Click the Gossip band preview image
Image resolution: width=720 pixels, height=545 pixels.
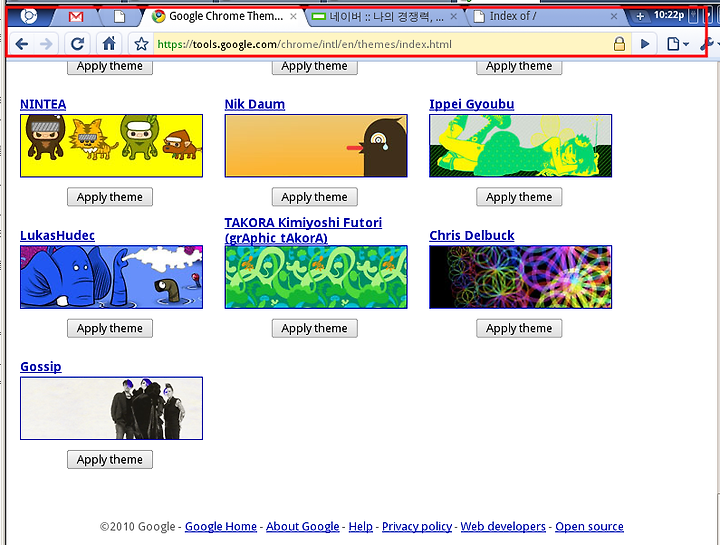(x=112, y=408)
